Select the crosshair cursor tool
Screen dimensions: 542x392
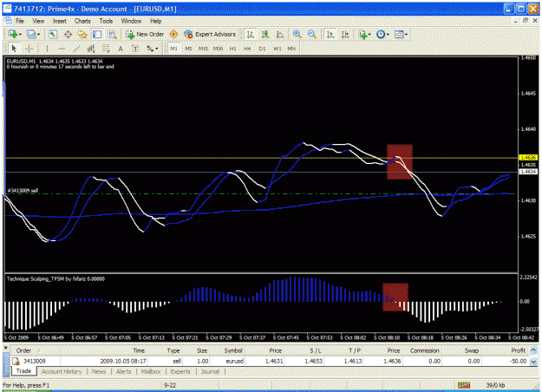coord(29,49)
